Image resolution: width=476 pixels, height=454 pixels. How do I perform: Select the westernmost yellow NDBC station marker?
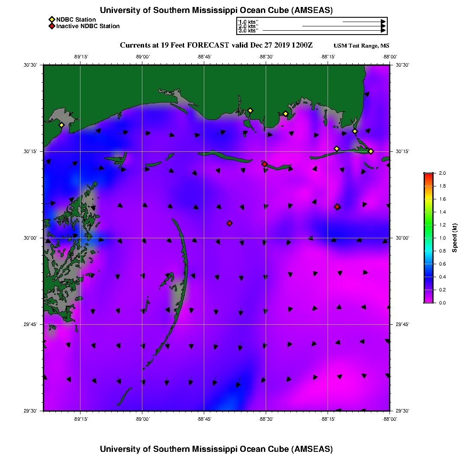[x=61, y=125]
